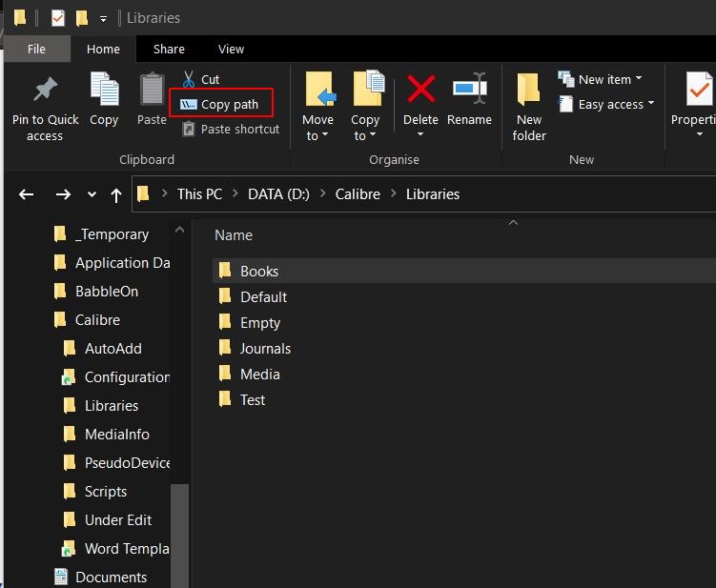Expand chevron after Calibre breadcrumb
The height and width of the screenshot is (588, 716).
coord(393,193)
